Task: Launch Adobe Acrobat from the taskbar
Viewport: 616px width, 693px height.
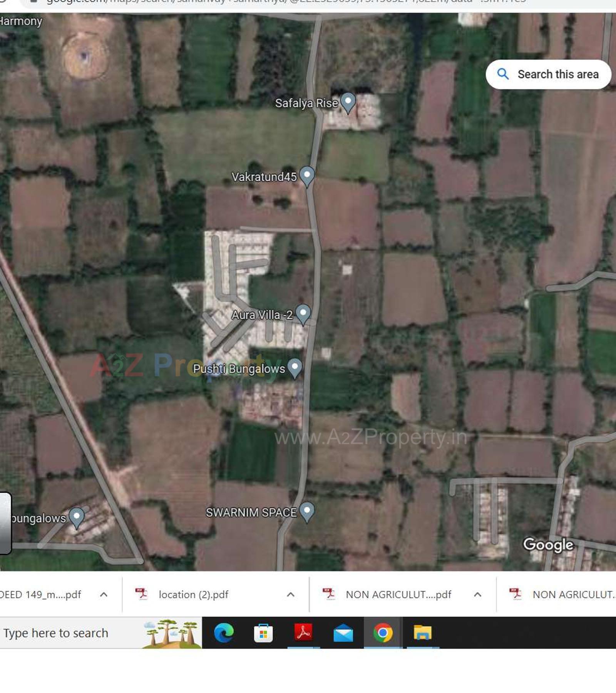Action: point(303,633)
